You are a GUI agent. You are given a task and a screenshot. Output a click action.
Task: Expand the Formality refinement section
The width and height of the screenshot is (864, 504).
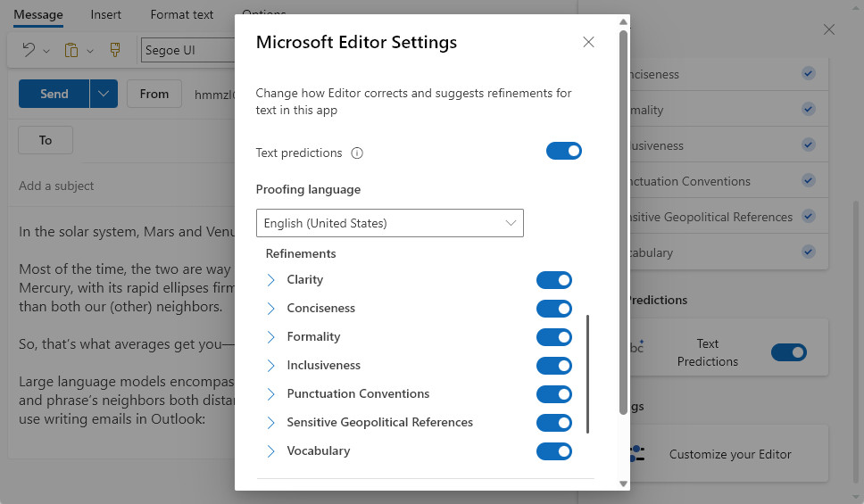point(270,337)
